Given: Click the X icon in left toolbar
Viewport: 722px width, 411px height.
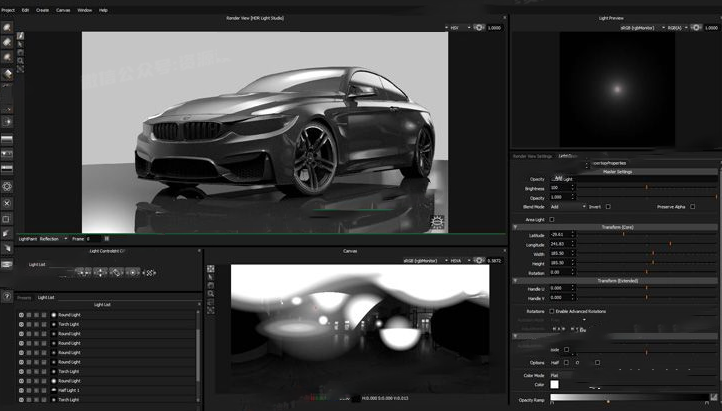Looking at the screenshot, I should click(x=7, y=201).
